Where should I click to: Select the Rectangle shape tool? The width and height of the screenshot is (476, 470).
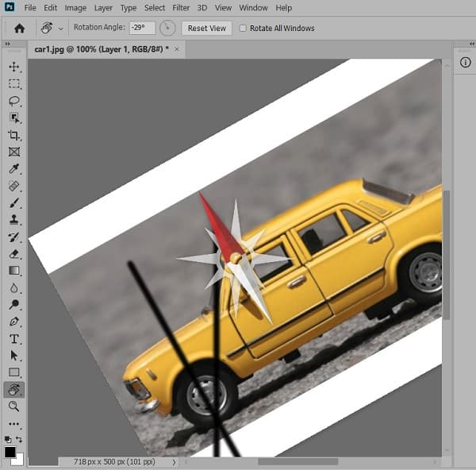click(14, 372)
